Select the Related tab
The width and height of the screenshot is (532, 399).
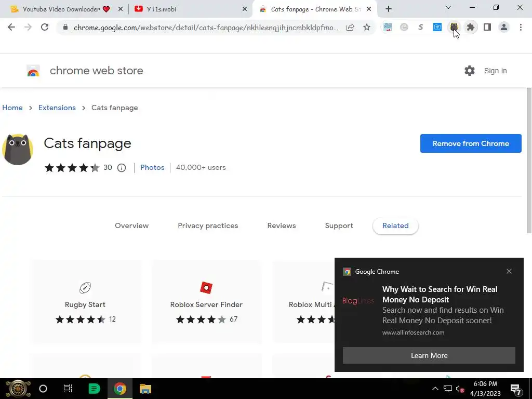(395, 225)
